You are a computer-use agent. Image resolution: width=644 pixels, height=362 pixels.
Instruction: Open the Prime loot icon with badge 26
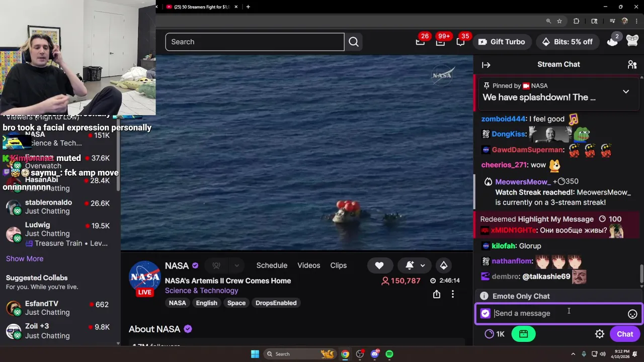pyautogui.click(x=420, y=42)
